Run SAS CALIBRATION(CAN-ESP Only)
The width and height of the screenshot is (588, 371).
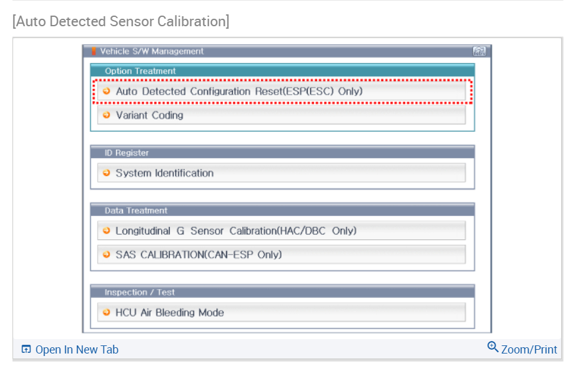point(198,255)
